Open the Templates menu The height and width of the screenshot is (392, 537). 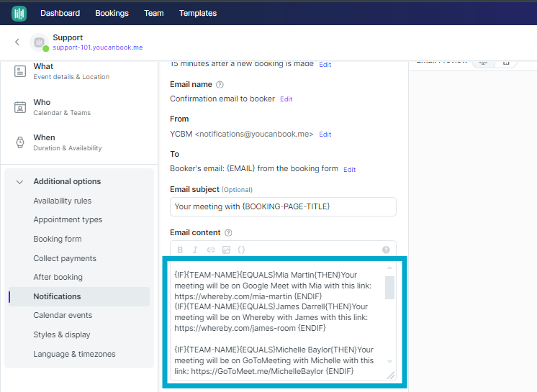tap(198, 14)
